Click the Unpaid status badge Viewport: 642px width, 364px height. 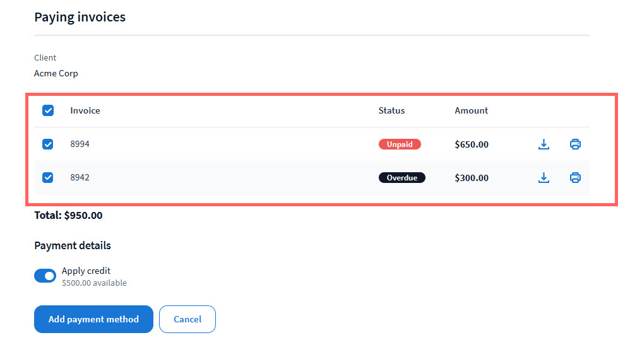(x=400, y=144)
